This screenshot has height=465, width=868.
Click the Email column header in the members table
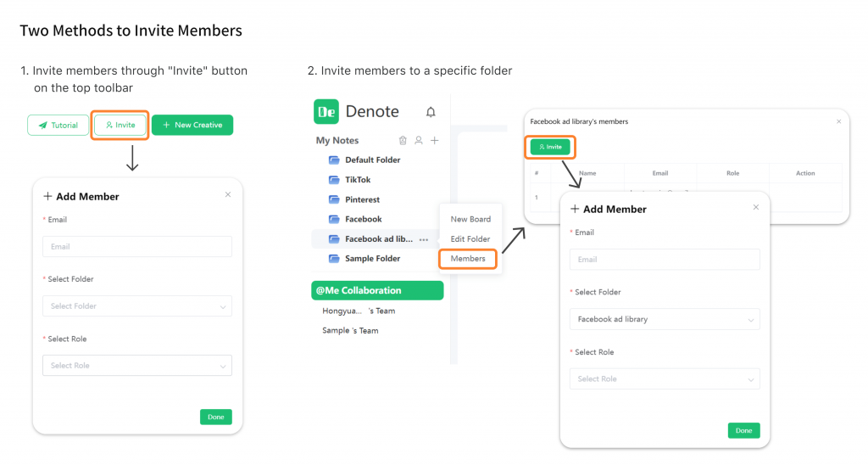(x=659, y=173)
